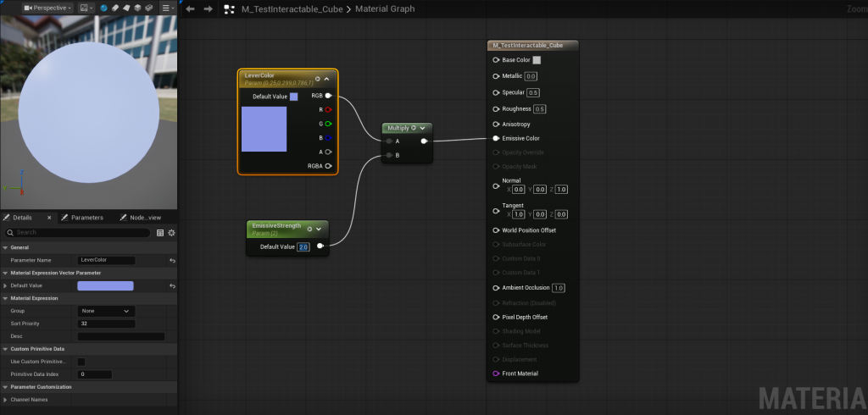Image resolution: width=868 pixels, height=415 pixels.
Task: Enable the Use Custom Primitive Data checkbox
Action: 81,362
